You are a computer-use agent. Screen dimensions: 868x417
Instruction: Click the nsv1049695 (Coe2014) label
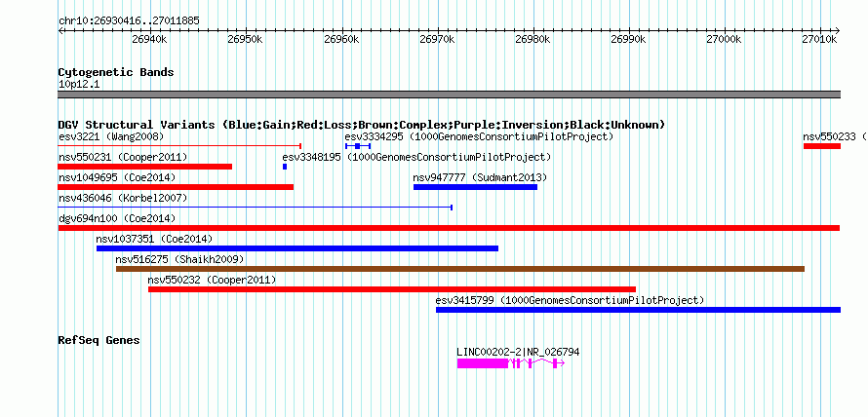tap(117, 177)
